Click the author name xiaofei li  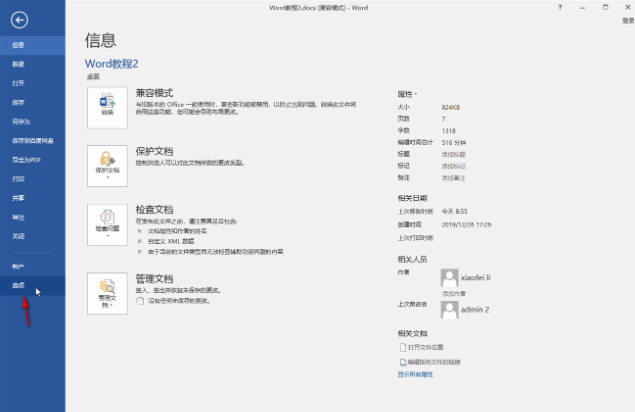tap(475, 278)
